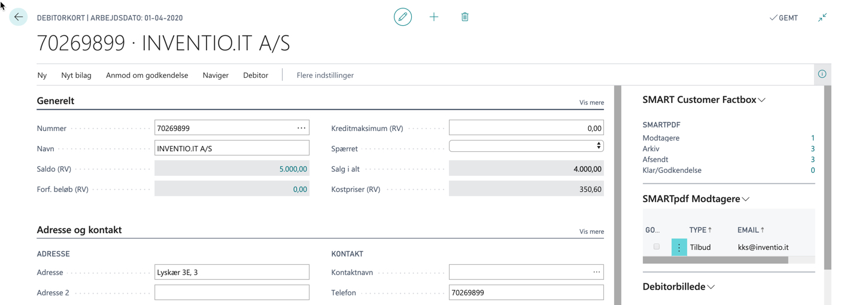Create new record with plus icon
The width and height of the screenshot is (868, 305).
tap(434, 17)
